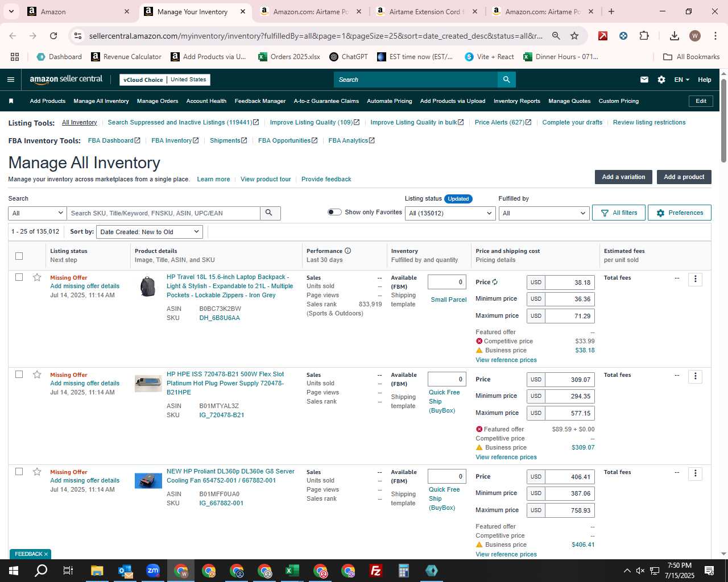
Task: Open Feedback Manager in the nav bar
Action: click(260, 101)
